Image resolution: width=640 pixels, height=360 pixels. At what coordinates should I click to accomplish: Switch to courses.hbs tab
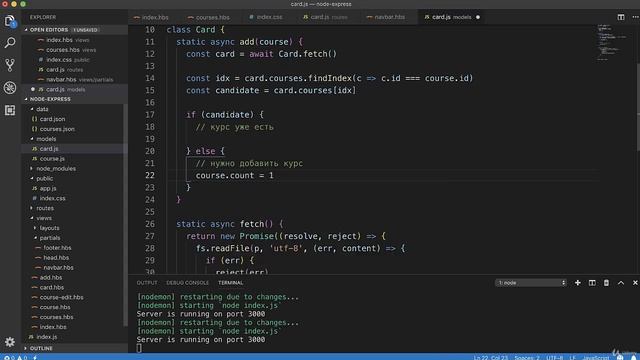tap(209, 17)
